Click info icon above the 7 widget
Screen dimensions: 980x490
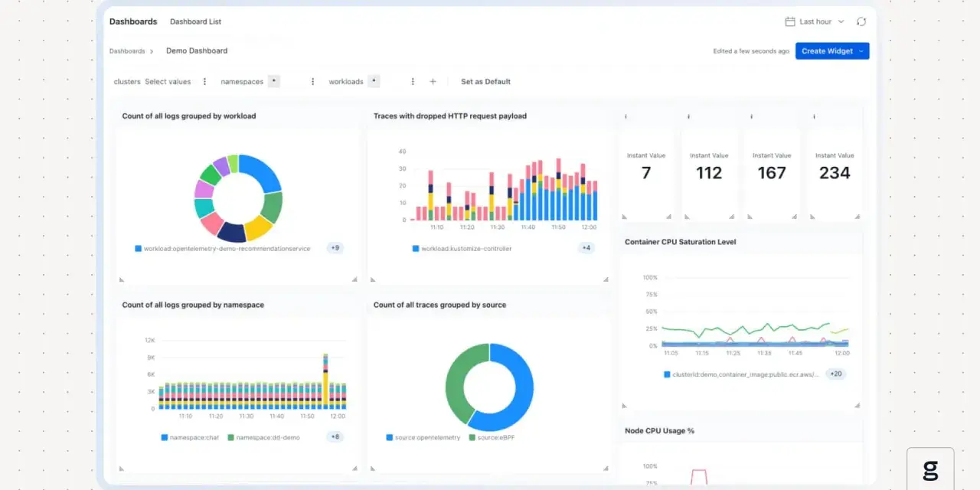click(626, 116)
